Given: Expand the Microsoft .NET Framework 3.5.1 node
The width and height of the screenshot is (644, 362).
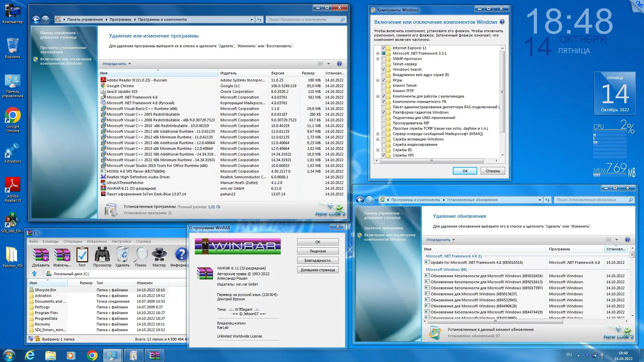Looking at the screenshot, I should [377, 53].
